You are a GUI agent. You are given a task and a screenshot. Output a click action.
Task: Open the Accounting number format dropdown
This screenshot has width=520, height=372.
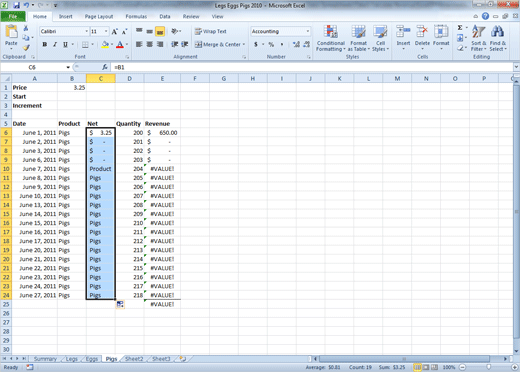pos(307,31)
